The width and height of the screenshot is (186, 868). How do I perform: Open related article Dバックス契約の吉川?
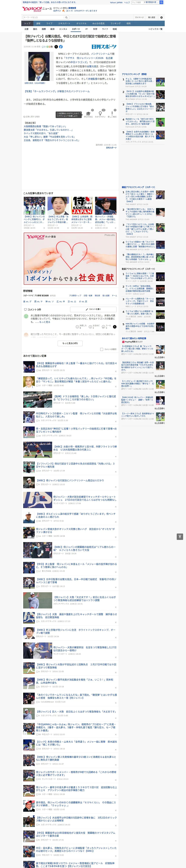[x=41, y=133]
